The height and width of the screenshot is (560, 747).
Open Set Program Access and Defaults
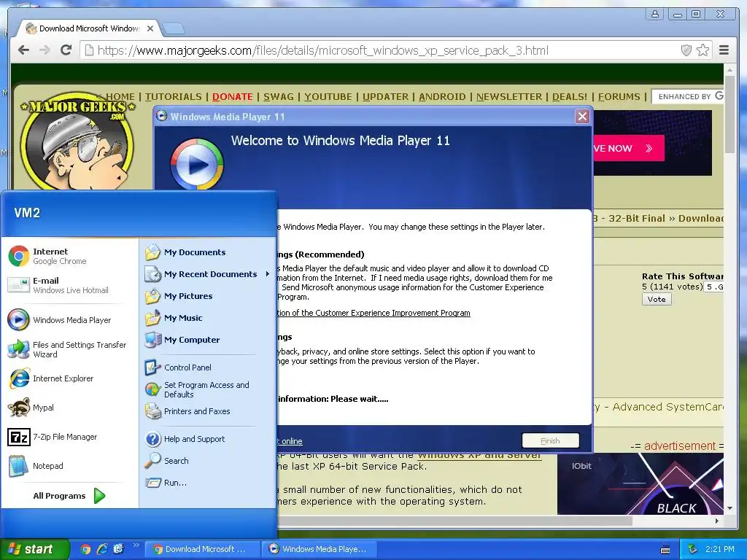click(x=208, y=389)
